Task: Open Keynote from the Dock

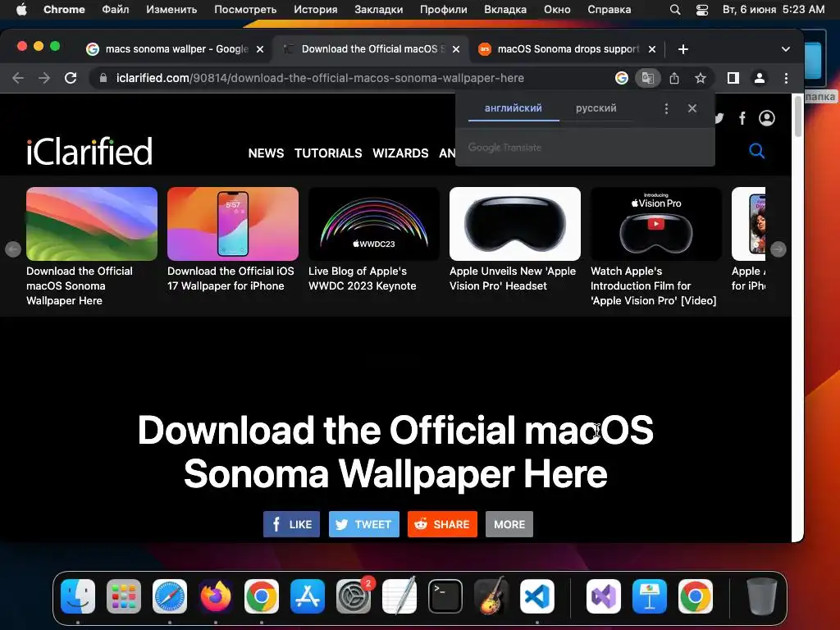Action: tap(650, 596)
